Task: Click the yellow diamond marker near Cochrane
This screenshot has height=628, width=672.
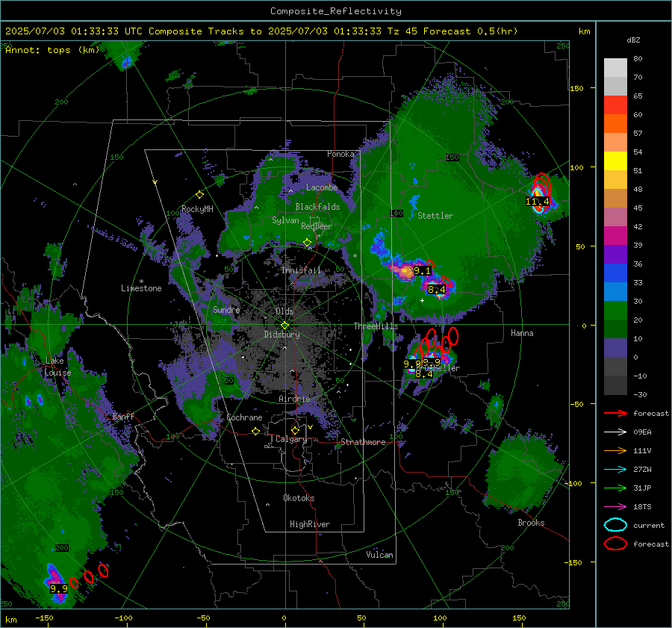Action: click(255, 432)
